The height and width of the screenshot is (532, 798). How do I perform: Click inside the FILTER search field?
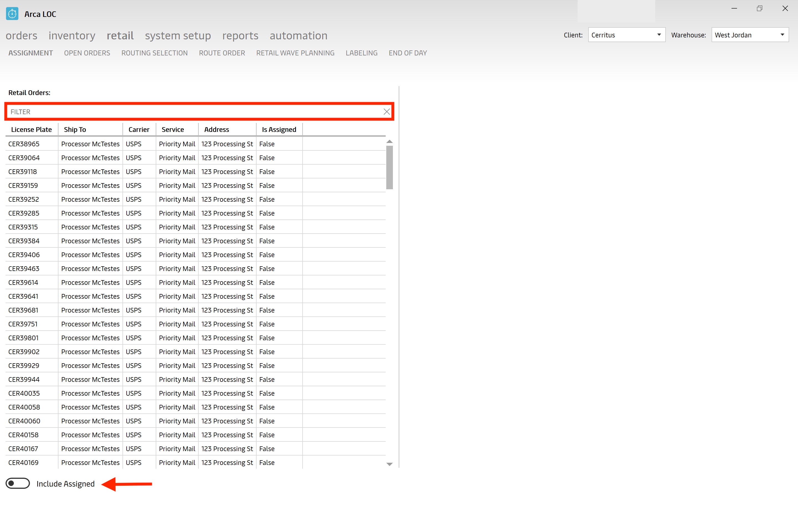pos(199,111)
